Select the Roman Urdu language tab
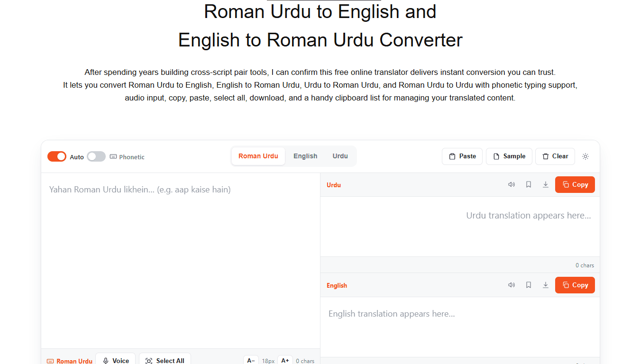640x364 pixels. [258, 156]
